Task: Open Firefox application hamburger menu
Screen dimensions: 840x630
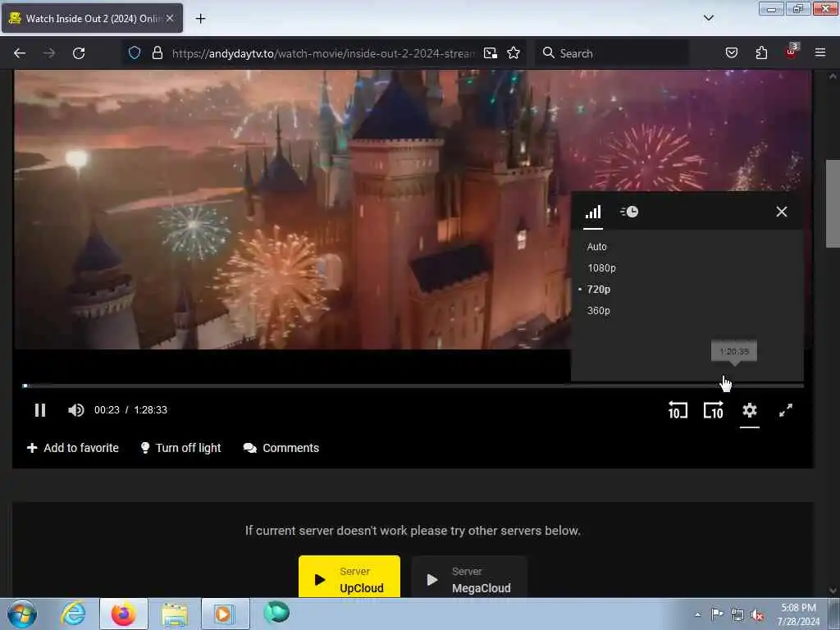Action: click(820, 53)
